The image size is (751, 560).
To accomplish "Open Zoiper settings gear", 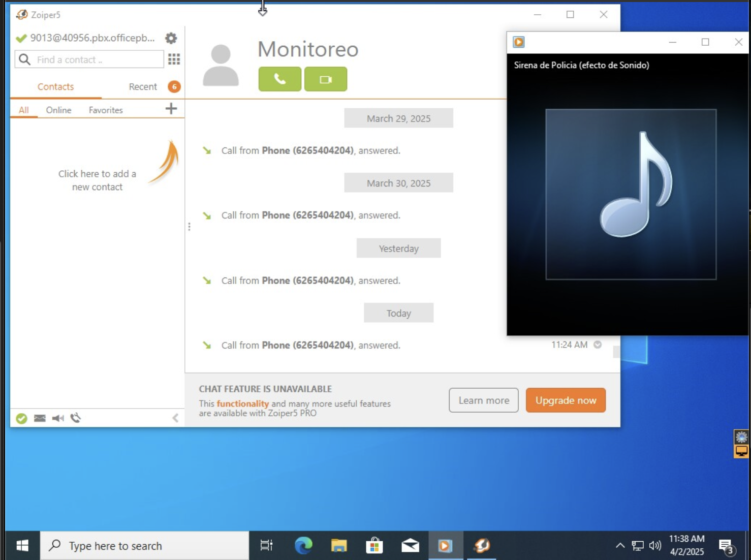I will [x=171, y=38].
